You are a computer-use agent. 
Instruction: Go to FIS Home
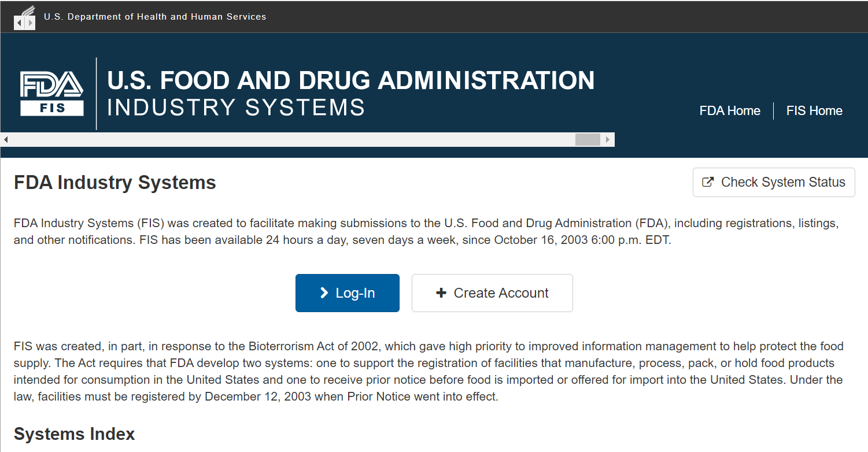814,111
